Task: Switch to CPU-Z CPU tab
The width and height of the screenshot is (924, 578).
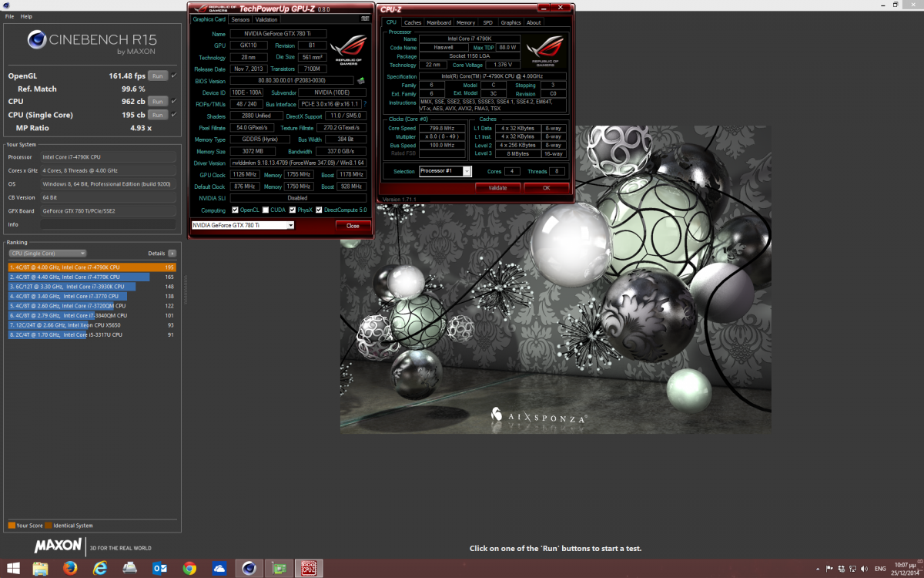Action: (x=391, y=22)
